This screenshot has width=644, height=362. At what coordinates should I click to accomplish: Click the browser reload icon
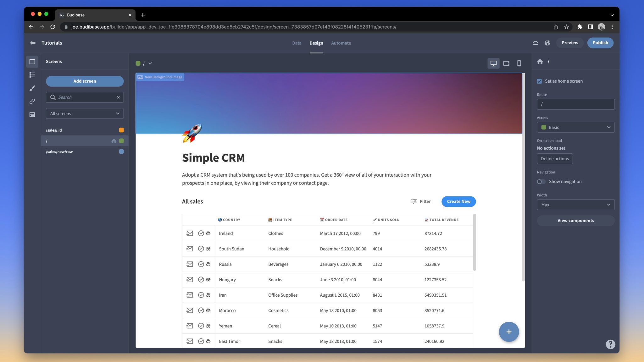[x=53, y=27]
